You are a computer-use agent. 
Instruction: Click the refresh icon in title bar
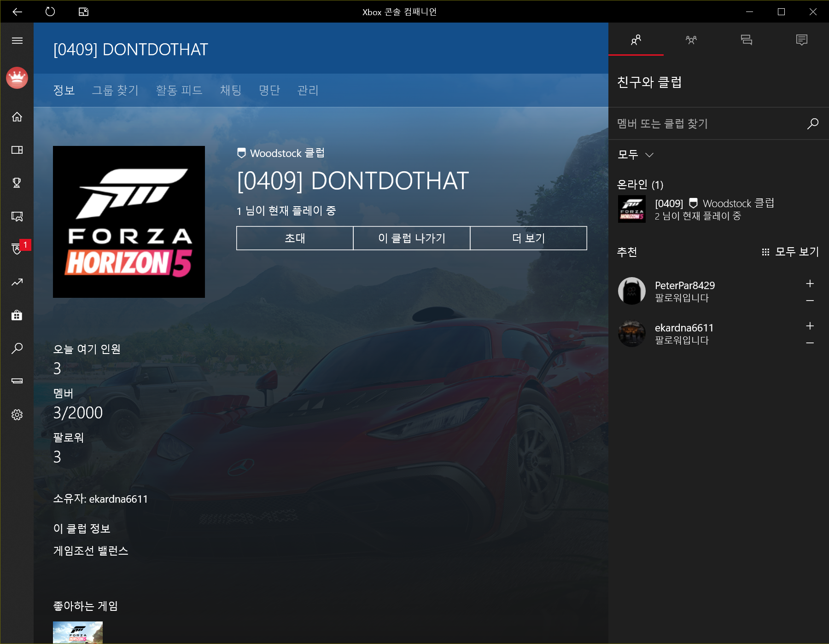tap(50, 12)
